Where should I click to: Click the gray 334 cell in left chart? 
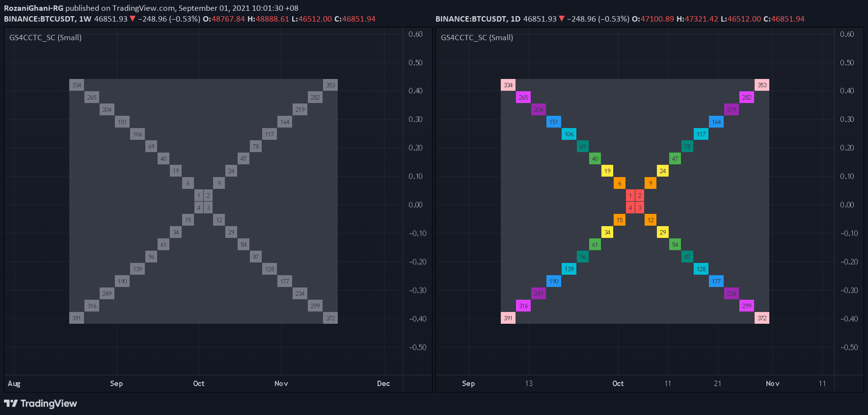[x=77, y=85]
